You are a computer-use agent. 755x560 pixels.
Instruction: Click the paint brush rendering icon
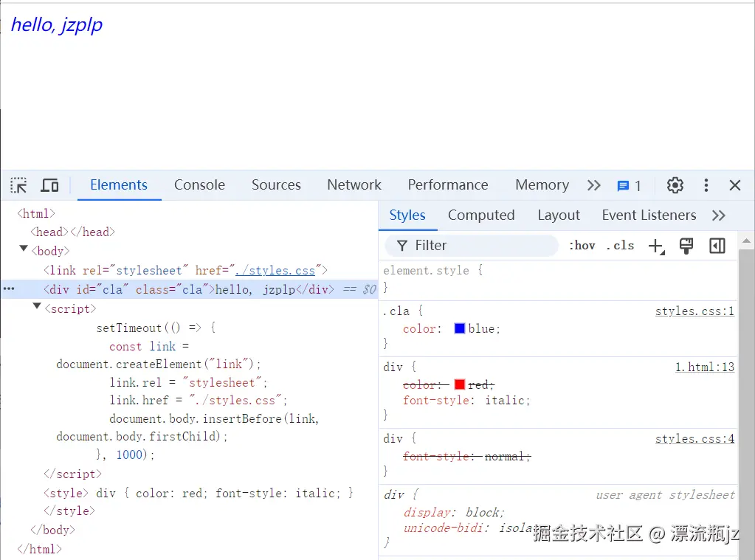[686, 246]
